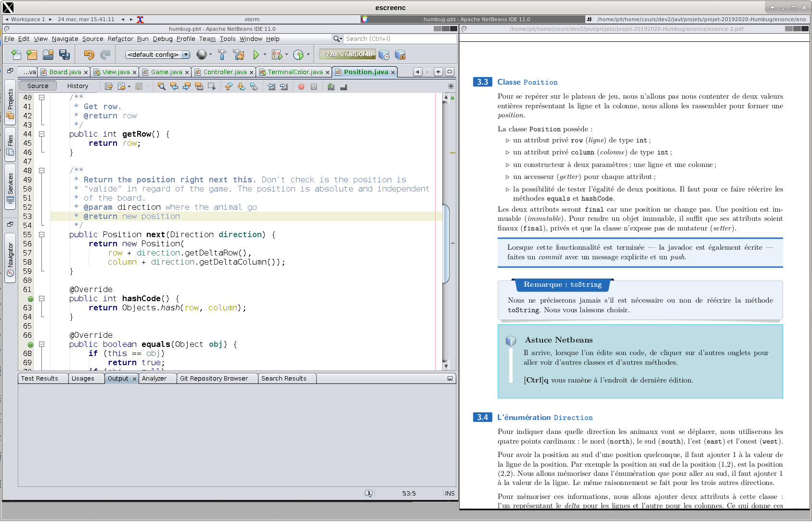Screen dimensions: 812x522
Task: Click the Undo arrow icon
Action: click(89, 54)
